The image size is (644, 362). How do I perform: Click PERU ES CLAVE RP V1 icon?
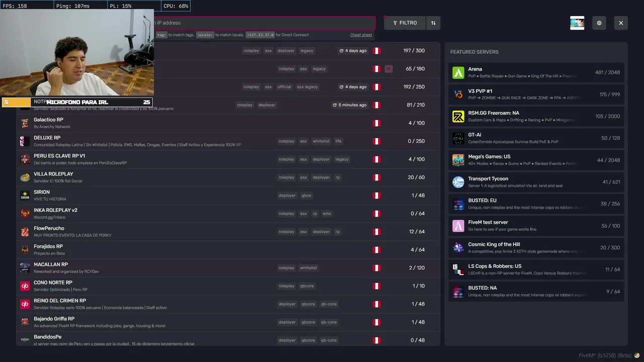[25, 159]
